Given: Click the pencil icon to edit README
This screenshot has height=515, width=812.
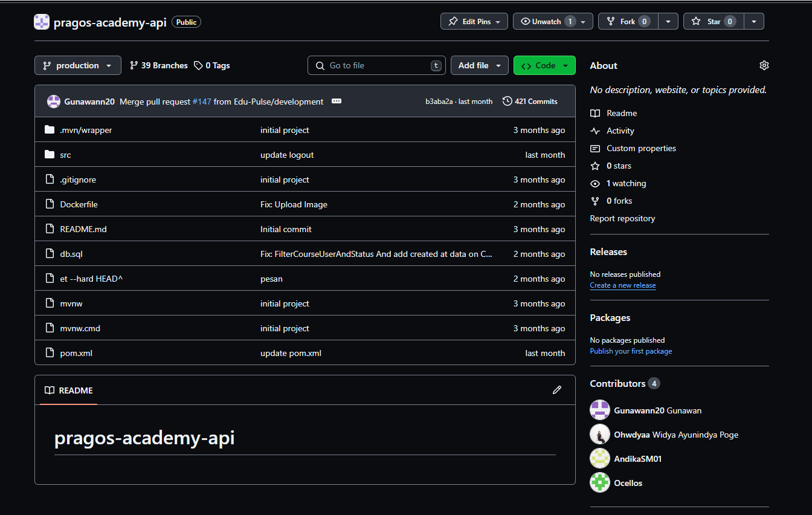Looking at the screenshot, I should pos(556,390).
